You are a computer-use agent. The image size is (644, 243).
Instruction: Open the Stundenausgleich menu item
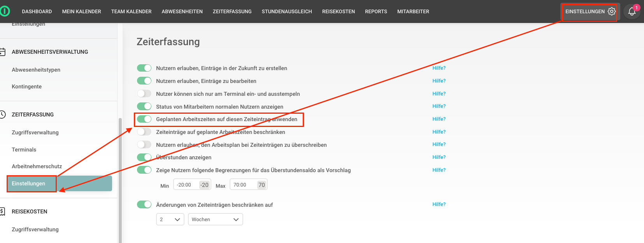coord(287,12)
